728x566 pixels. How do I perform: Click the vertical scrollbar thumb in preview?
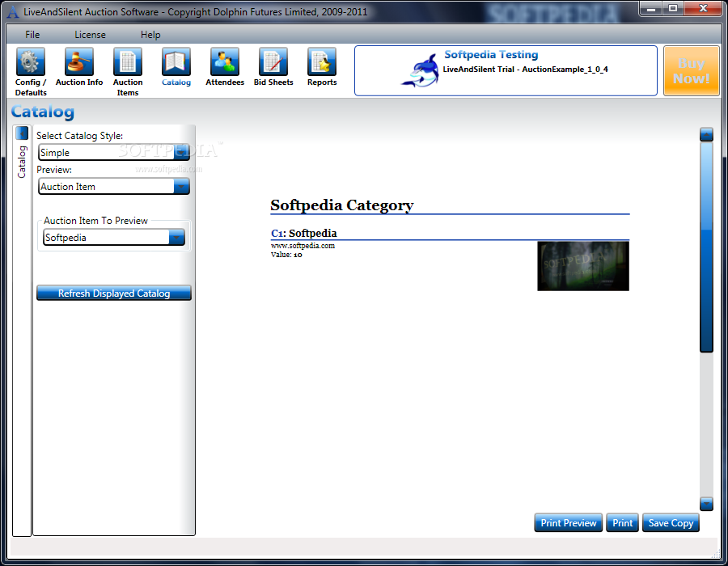(706, 247)
